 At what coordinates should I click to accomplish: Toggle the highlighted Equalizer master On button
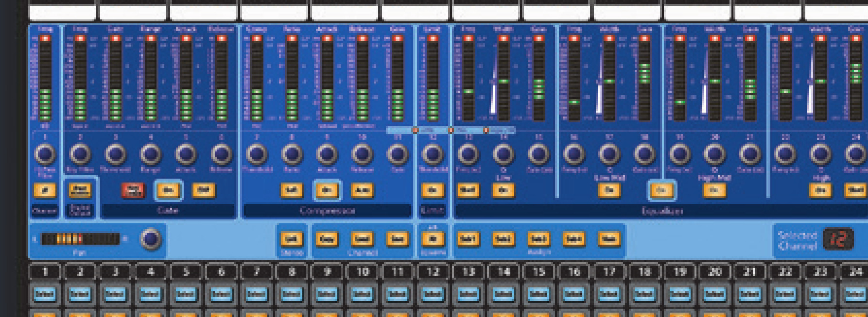tap(661, 190)
